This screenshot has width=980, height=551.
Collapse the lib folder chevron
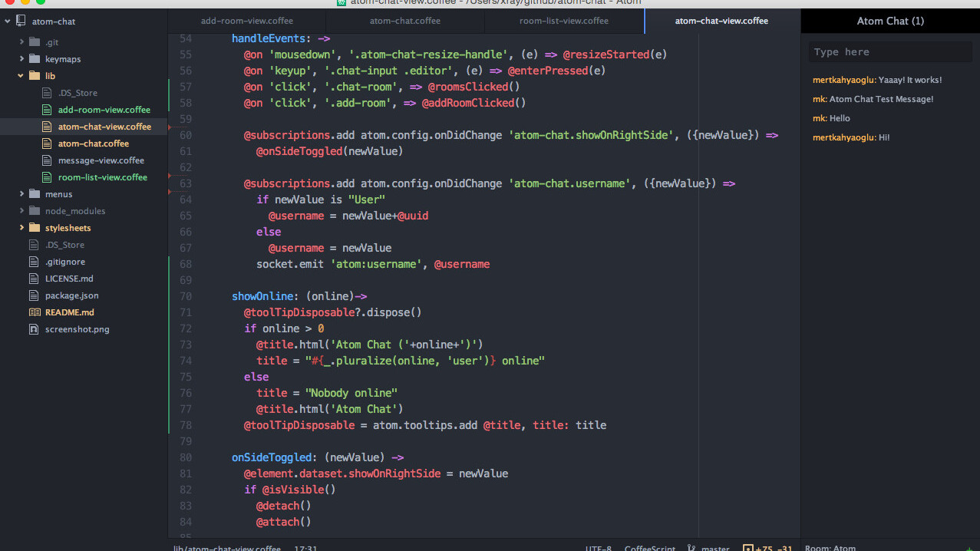[x=21, y=76]
